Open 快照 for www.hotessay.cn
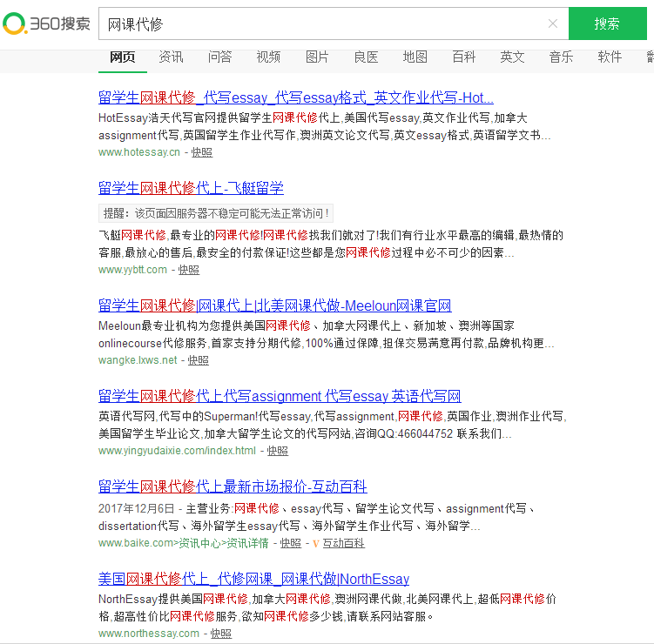 coord(202,152)
